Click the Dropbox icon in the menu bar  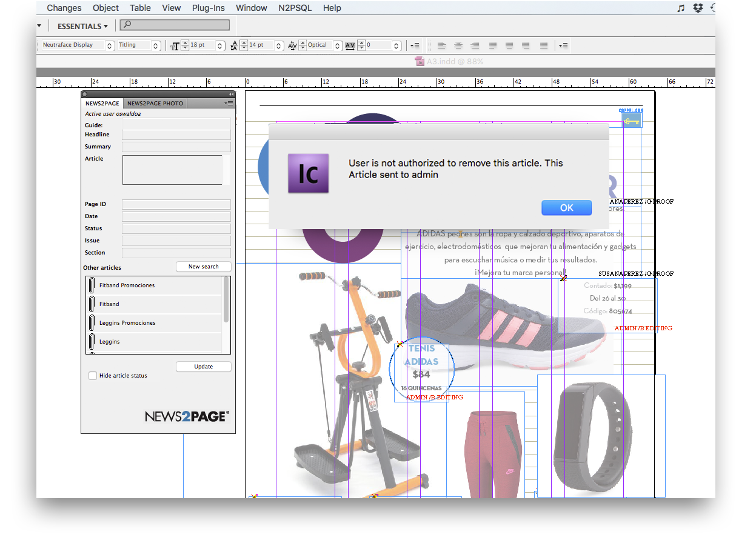[x=698, y=8]
